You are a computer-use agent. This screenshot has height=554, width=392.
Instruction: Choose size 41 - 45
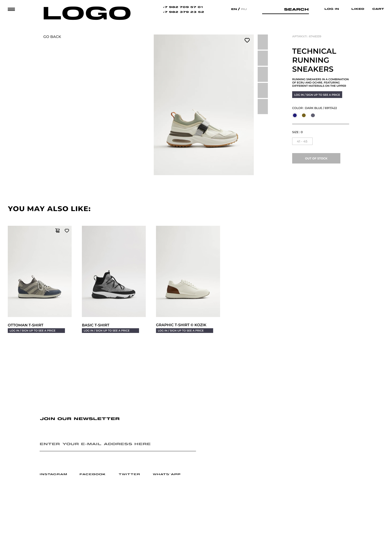[x=302, y=141]
